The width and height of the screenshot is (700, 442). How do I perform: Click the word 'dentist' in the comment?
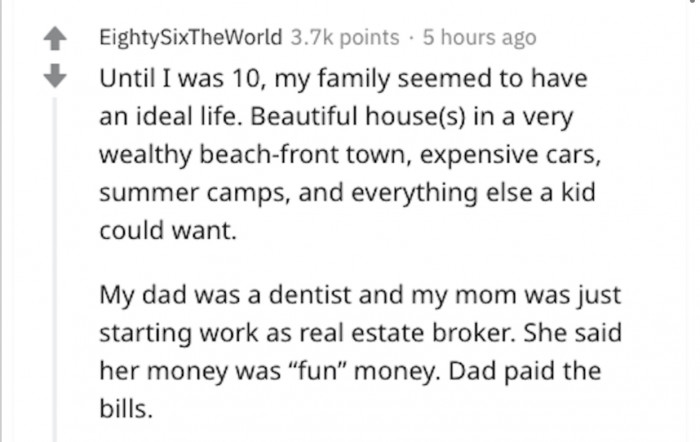(x=310, y=295)
